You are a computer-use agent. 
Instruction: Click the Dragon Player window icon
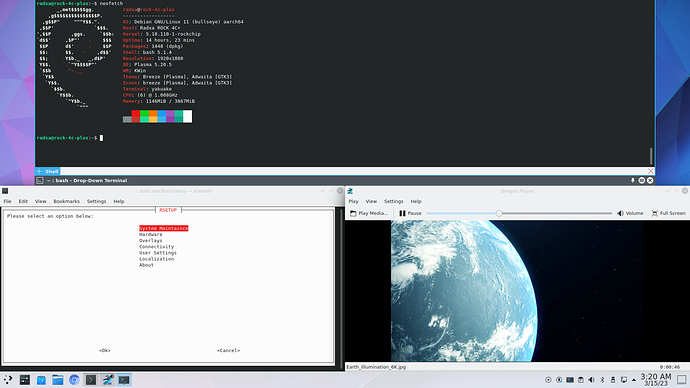(x=350, y=191)
